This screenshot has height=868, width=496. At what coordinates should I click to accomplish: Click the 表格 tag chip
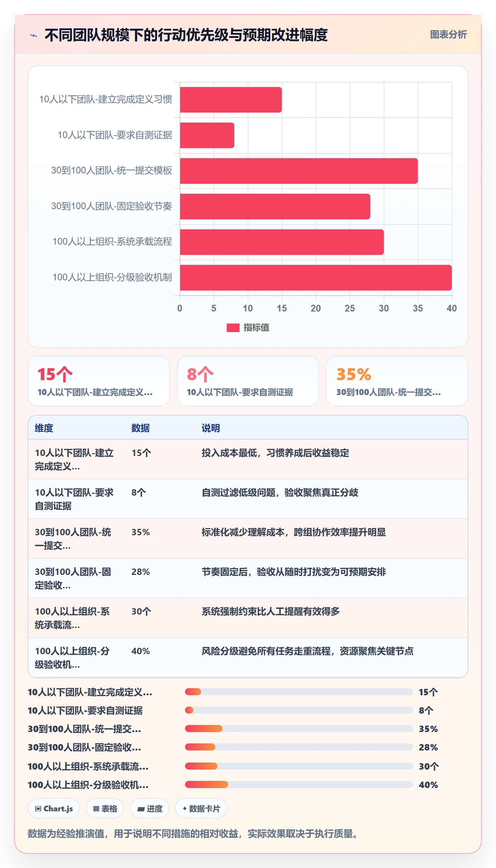105,809
